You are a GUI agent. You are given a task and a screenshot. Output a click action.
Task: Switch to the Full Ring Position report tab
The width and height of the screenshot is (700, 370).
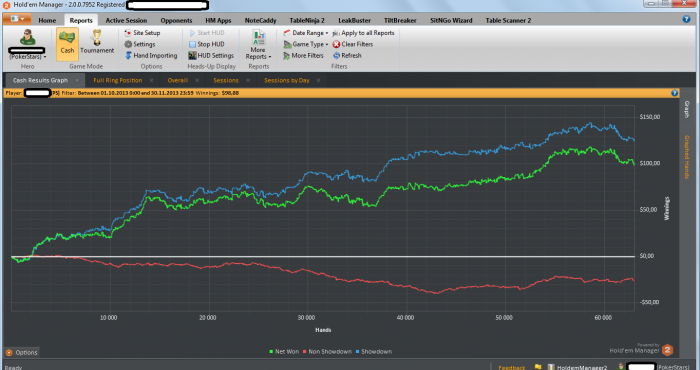pyautogui.click(x=117, y=80)
